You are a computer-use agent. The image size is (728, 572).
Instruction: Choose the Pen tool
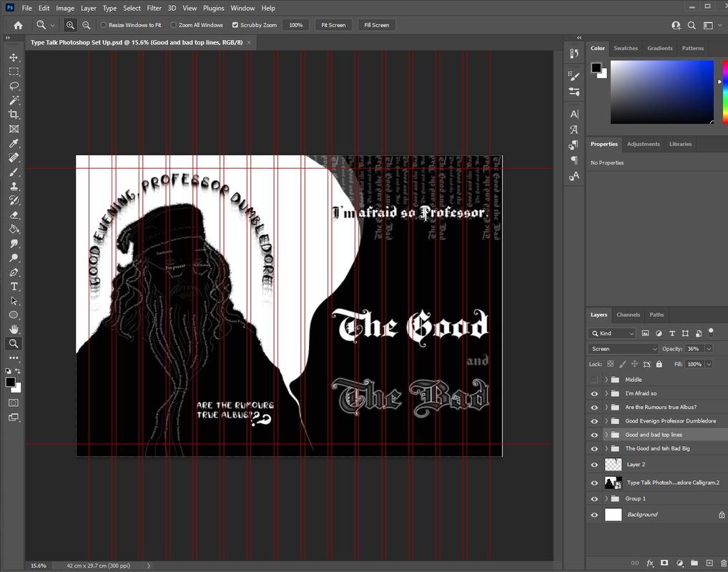(x=14, y=272)
